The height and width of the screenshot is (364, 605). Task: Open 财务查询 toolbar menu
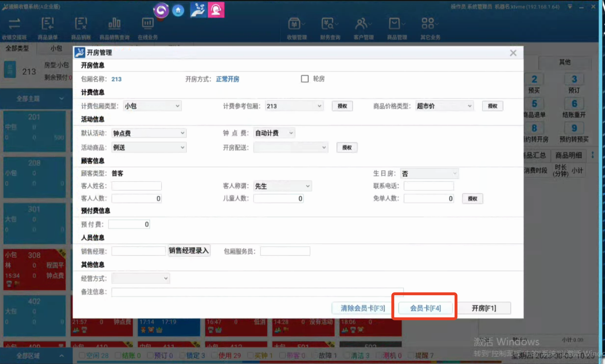pyautogui.click(x=330, y=28)
